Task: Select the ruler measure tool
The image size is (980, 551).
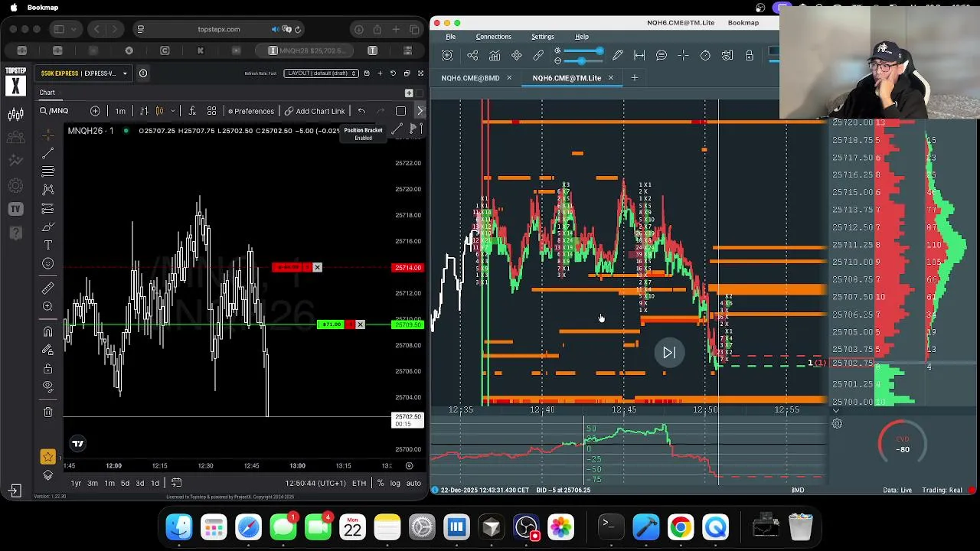Action: (47, 288)
